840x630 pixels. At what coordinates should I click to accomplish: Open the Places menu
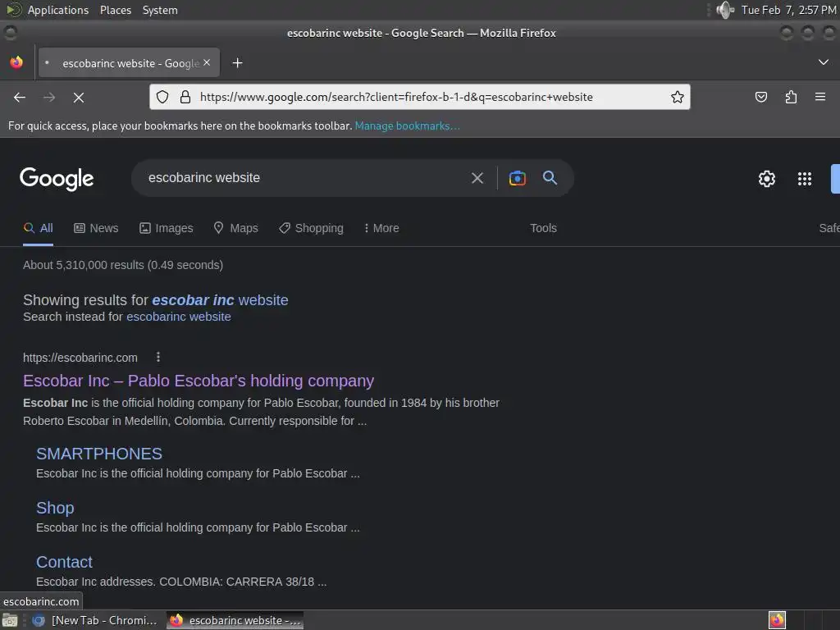[116, 10]
